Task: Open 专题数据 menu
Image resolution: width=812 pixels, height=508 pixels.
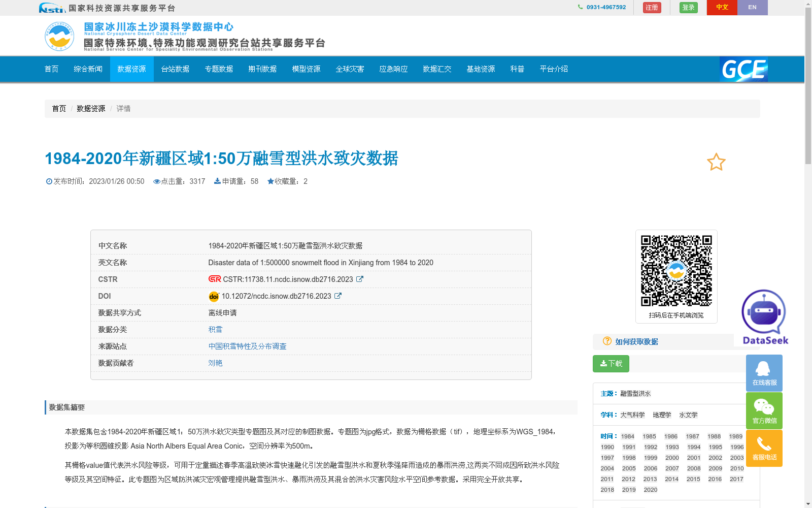Action: coord(219,69)
